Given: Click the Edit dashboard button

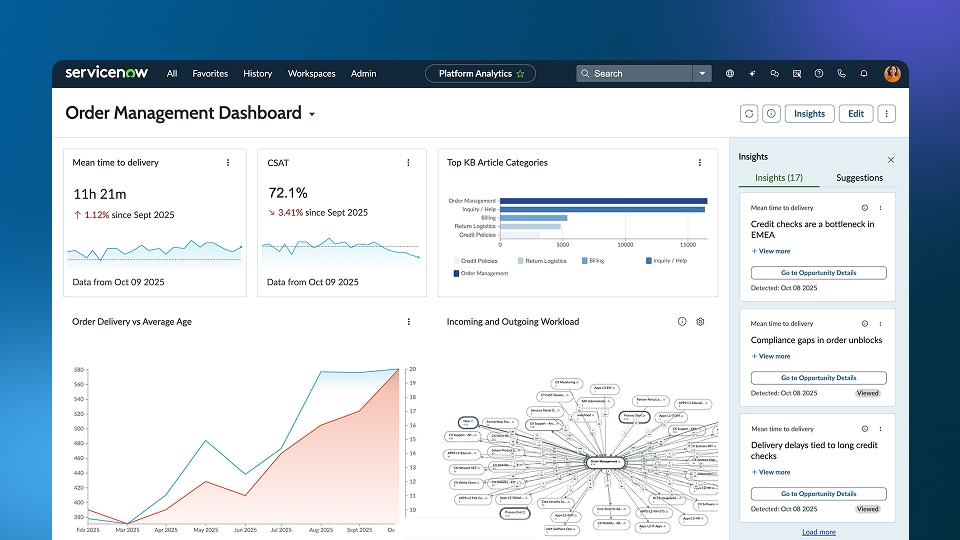Looking at the screenshot, I should point(856,113).
